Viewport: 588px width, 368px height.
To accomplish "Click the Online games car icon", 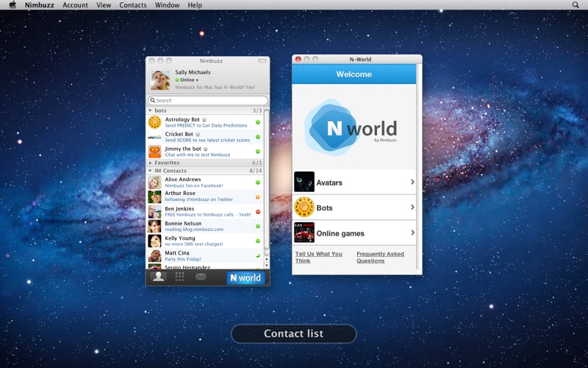I will (x=304, y=233).
